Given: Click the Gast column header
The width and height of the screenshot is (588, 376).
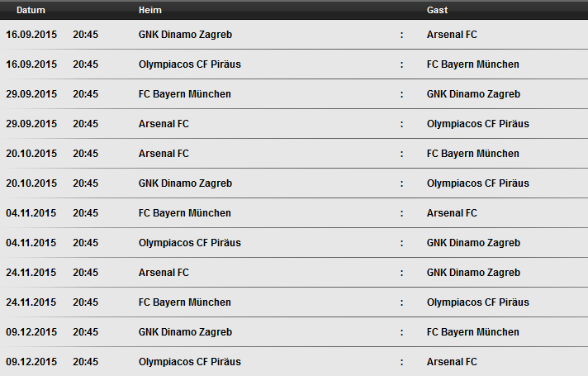Looking at the screenshot, I should tap(437, 10).
